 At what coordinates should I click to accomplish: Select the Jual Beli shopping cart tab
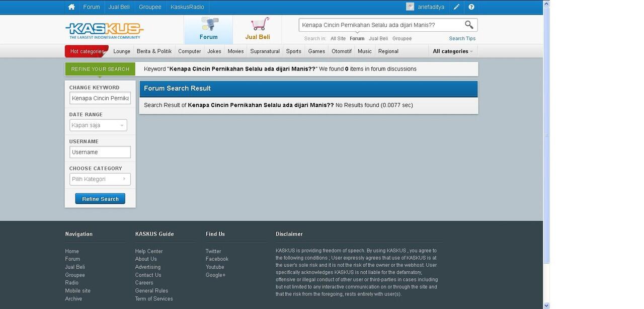coord(258,29)
